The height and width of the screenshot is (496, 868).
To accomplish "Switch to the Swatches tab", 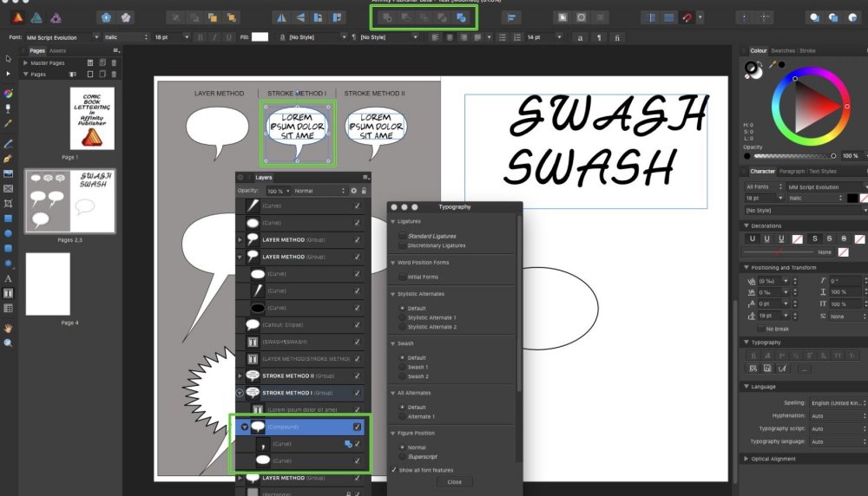I will (782, 51).
